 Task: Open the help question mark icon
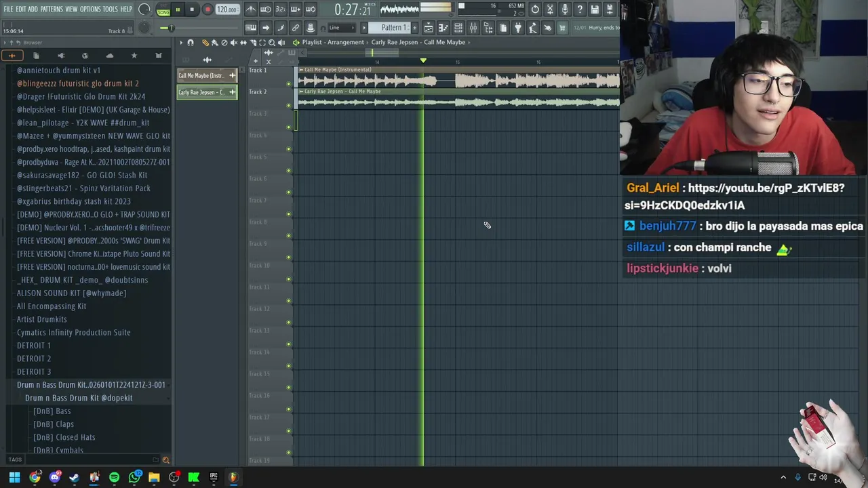point(580,9)
